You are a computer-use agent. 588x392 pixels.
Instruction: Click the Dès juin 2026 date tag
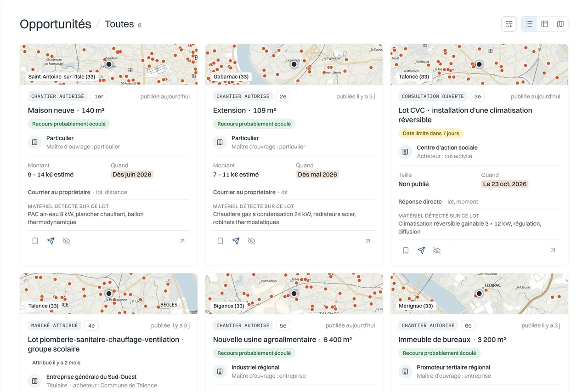pos(132,175)
